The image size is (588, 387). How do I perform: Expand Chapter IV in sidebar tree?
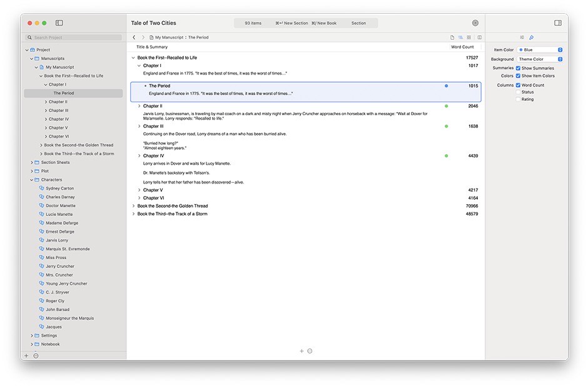coord(46,119)
